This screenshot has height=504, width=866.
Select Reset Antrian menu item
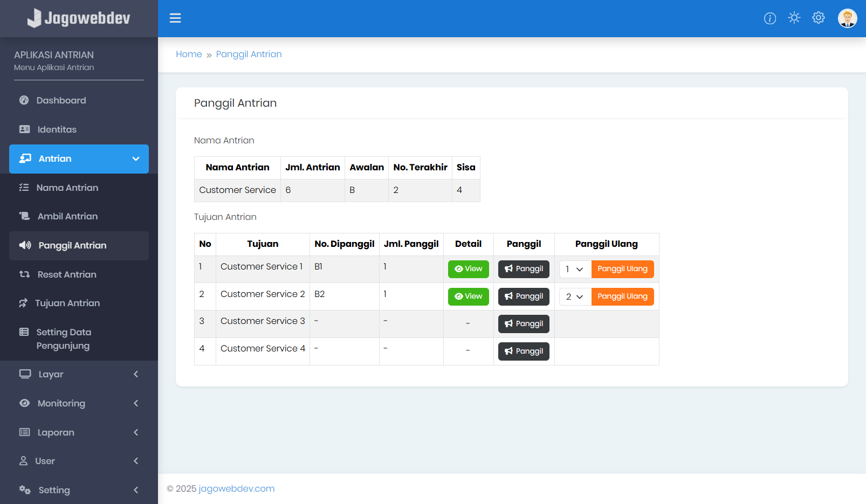[x=79, y=274]
